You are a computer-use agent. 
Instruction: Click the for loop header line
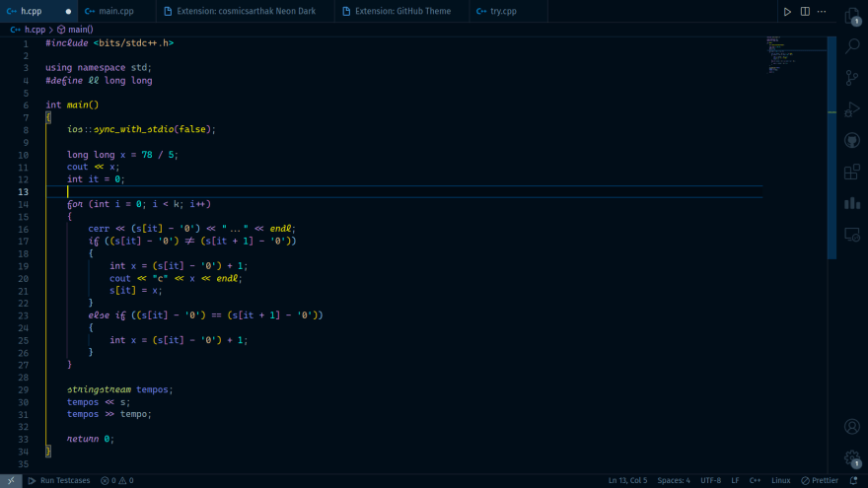coord(139,204)
